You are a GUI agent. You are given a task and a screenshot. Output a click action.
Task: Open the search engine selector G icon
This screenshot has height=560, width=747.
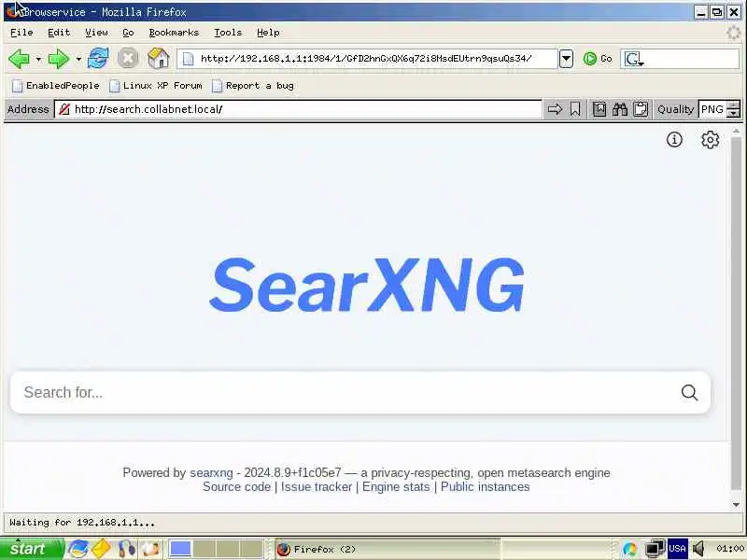pos(634,59)
